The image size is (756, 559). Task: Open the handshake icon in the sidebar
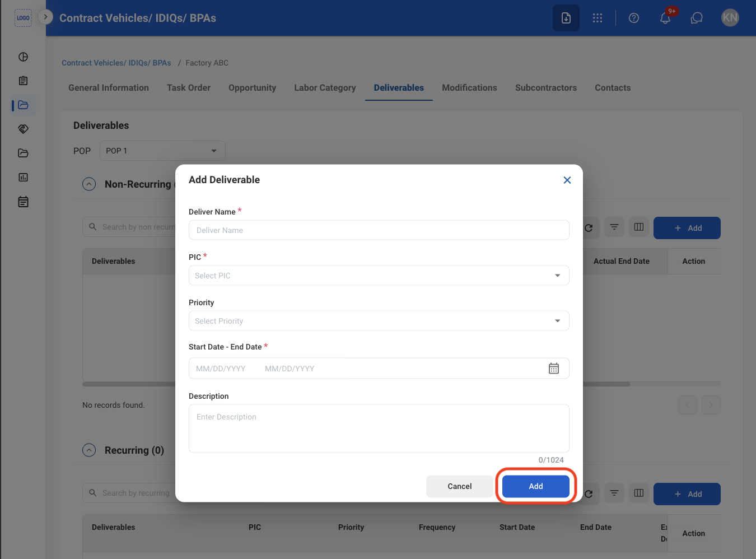(23, 129)
